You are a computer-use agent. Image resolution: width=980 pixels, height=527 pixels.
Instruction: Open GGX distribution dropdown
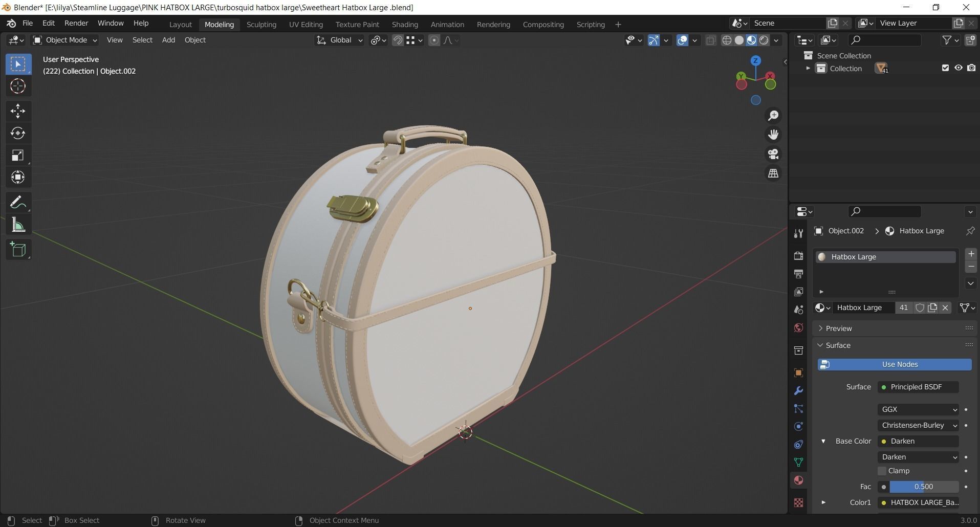pyautogui.click(x=919, y=409)
